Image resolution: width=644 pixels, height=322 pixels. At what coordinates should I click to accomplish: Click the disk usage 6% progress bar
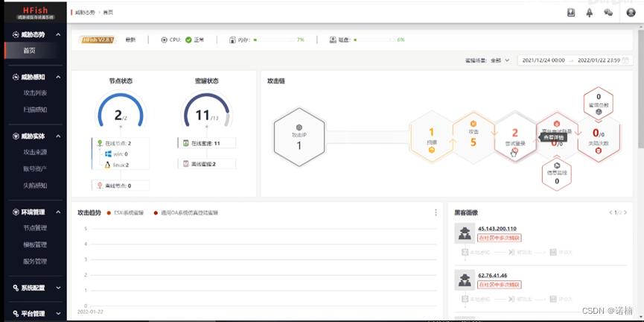tap(374, 40)
